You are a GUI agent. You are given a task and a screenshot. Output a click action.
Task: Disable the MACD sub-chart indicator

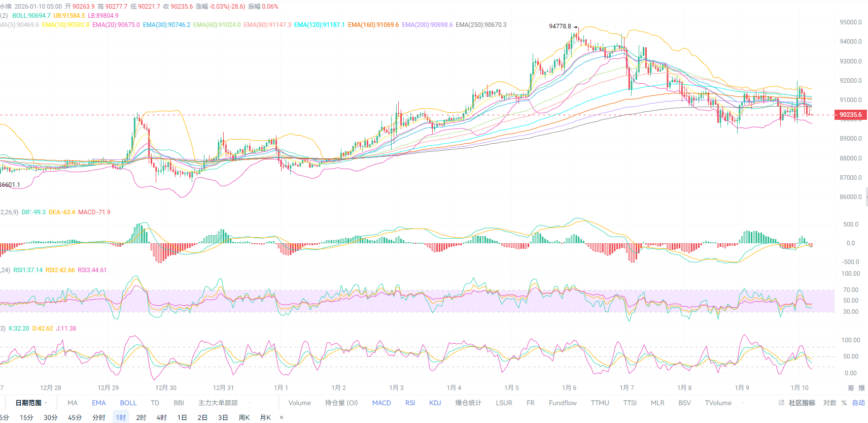click(x=381, y=403)
